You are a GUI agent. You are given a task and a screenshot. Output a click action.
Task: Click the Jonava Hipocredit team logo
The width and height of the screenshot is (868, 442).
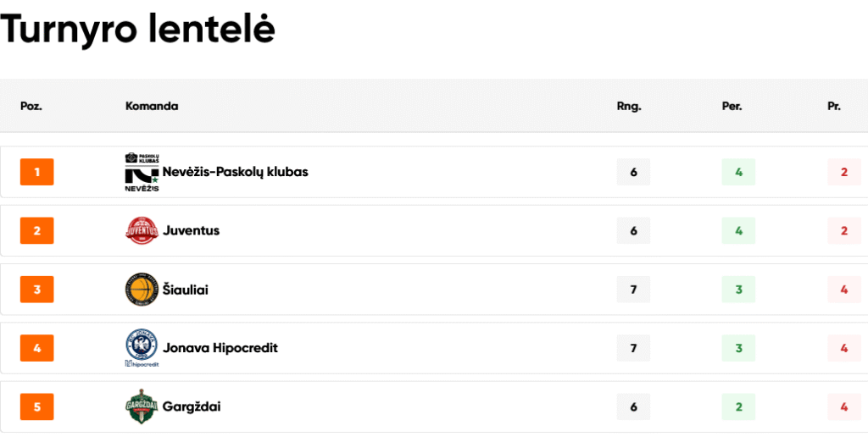coord(142,347)
